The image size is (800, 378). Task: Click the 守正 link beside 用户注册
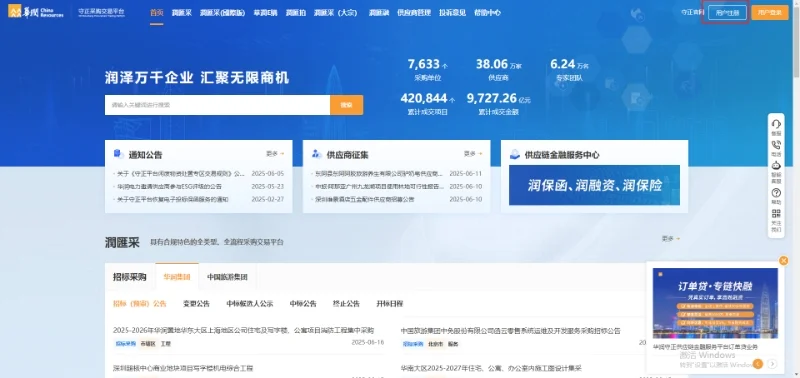tap(692, 12)
